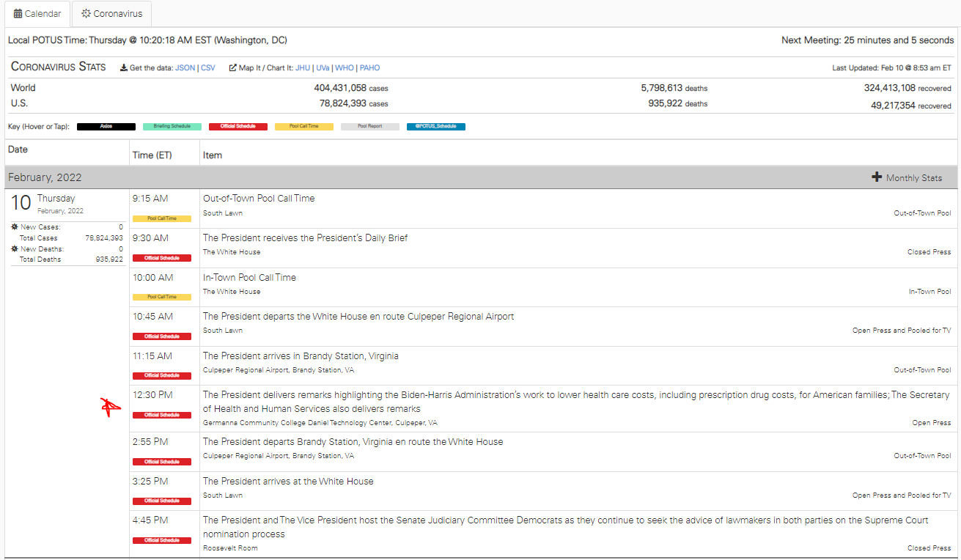961x560 pixels.
Task: Click the green Briefing Schedule key swatch
Action: pyautogui.click(x=172, y=126)
